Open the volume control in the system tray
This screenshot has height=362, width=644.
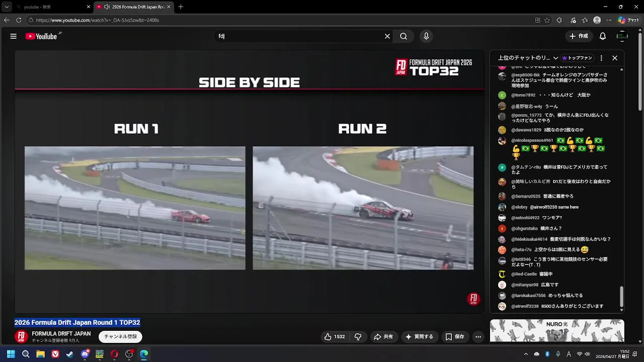[x=588, y=354]
